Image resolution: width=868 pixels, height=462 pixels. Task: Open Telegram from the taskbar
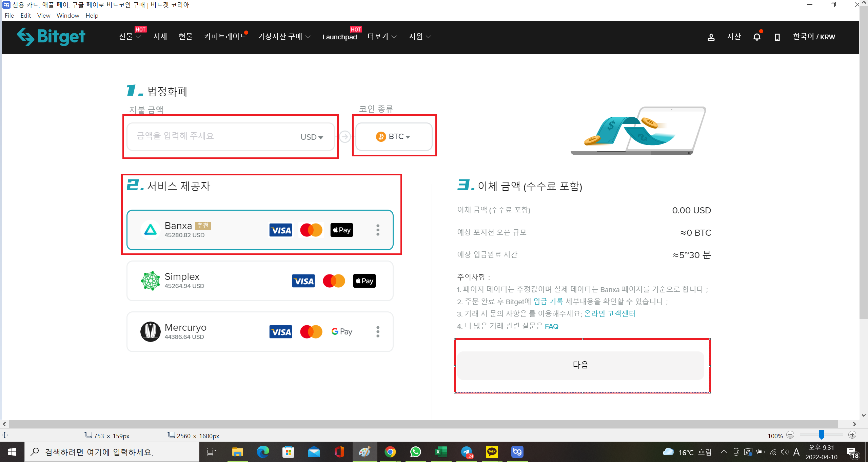click(467, 452)
